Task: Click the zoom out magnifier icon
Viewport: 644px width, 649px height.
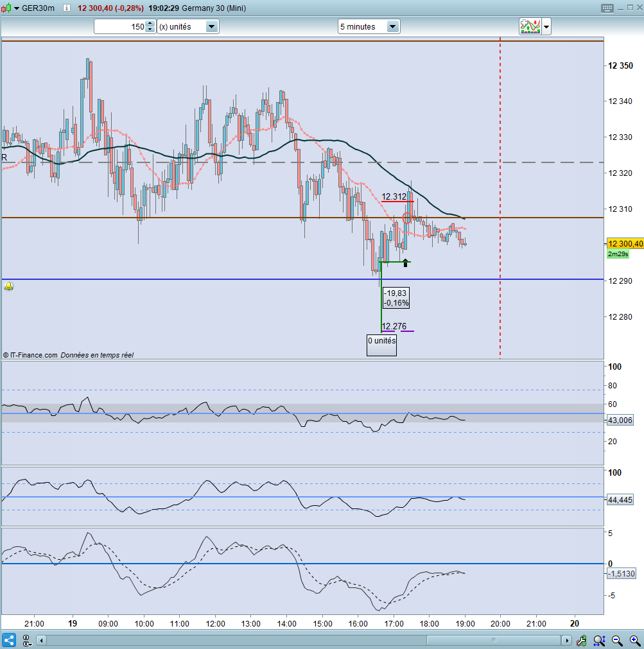Action: click(617, 641)
